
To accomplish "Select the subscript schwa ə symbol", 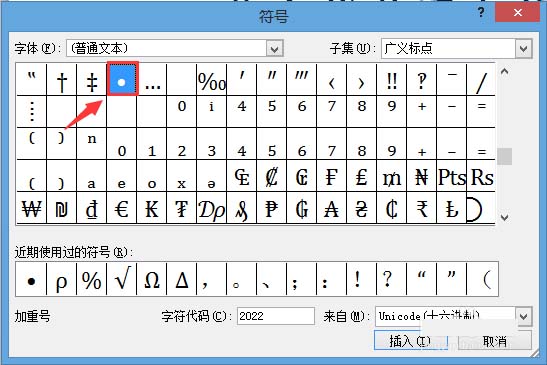I will [x=212, y=176].
